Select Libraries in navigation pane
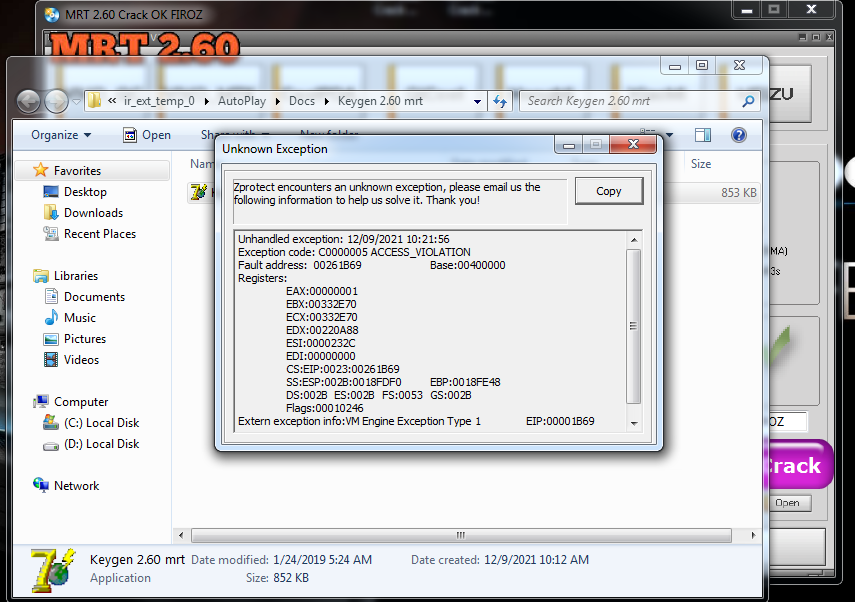The width and height of the screenshot is (855, 602). click(x=76, y=276)
